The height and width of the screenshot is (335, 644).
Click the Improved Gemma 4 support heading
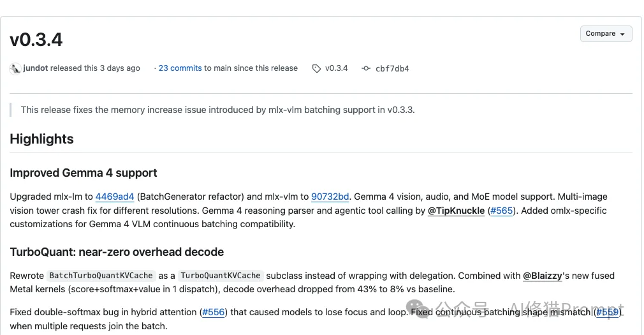point(84,173)
